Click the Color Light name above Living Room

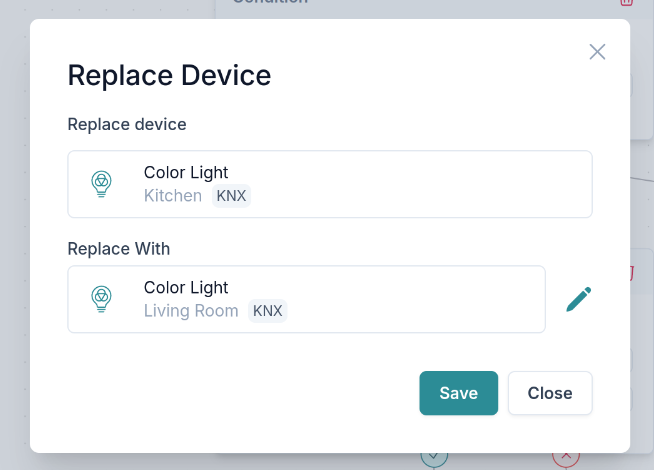coord(186,288)
